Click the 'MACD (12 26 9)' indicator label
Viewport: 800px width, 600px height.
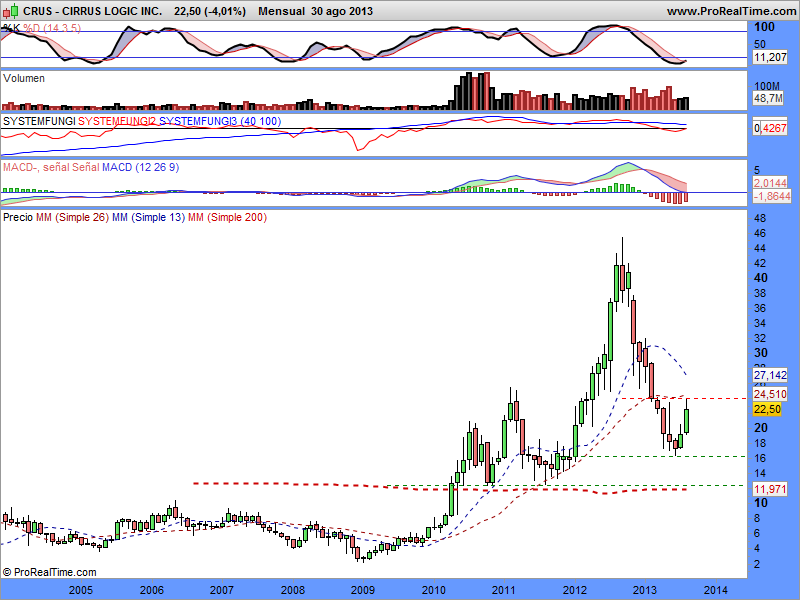click(x=140, y=167)
